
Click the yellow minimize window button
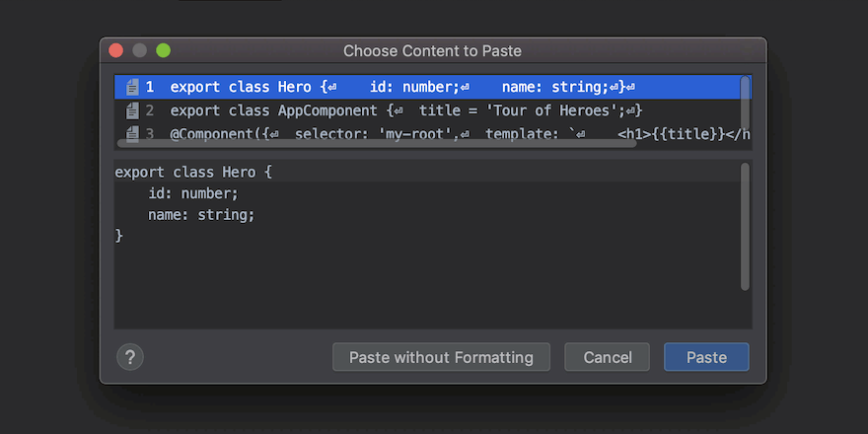point(140,50)
